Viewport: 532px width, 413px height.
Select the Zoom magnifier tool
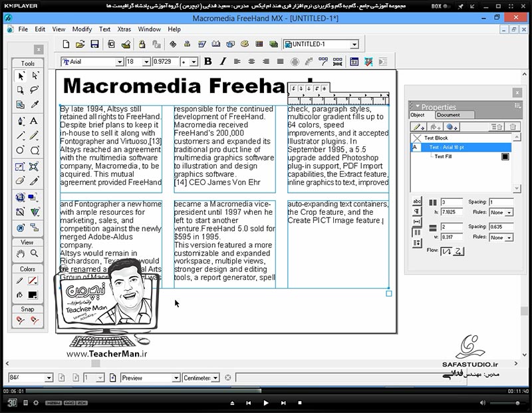pos(35,253)
